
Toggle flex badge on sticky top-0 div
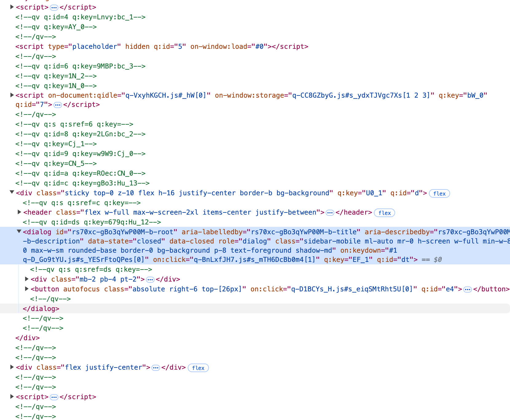pos(439,193)
